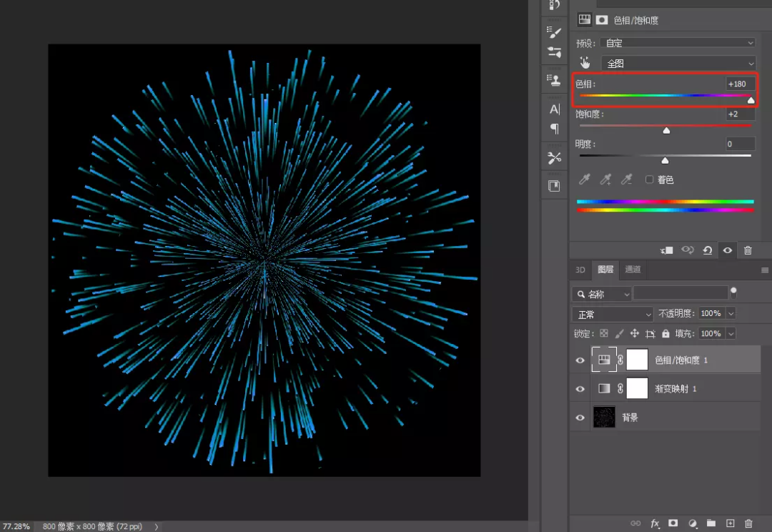The image size is (772, 532).
Task: Create a new layer group folder
Action: pyautogui.click(x=711, y=523)
